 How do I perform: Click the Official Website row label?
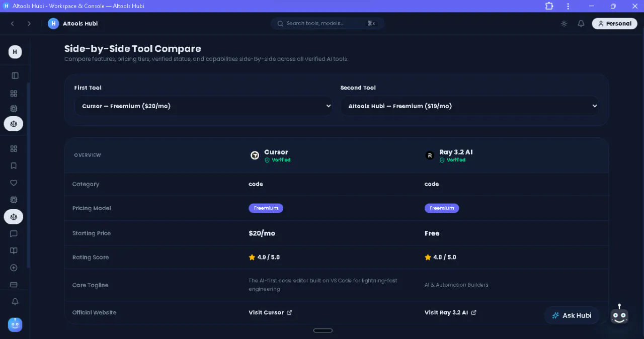coord(94,312)
